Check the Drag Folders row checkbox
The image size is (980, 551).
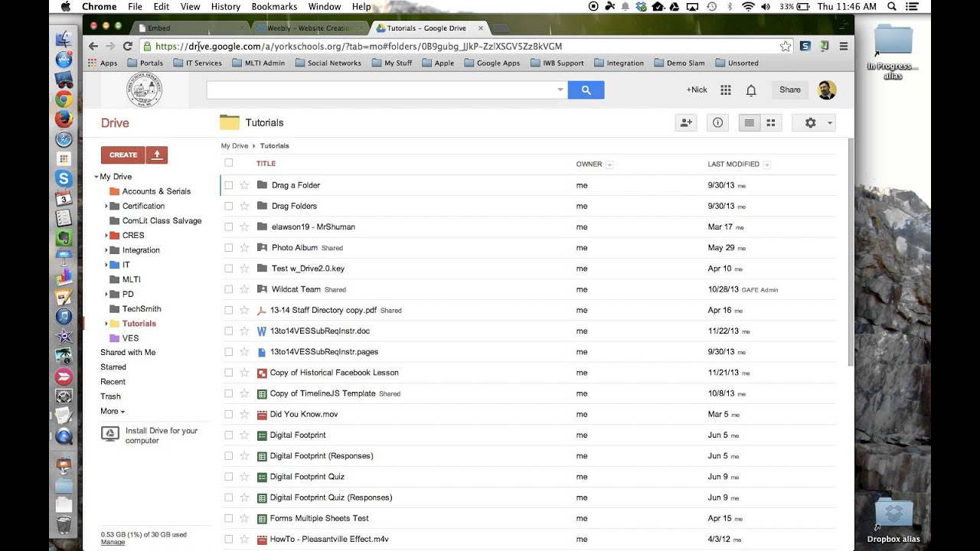point(228,207)
